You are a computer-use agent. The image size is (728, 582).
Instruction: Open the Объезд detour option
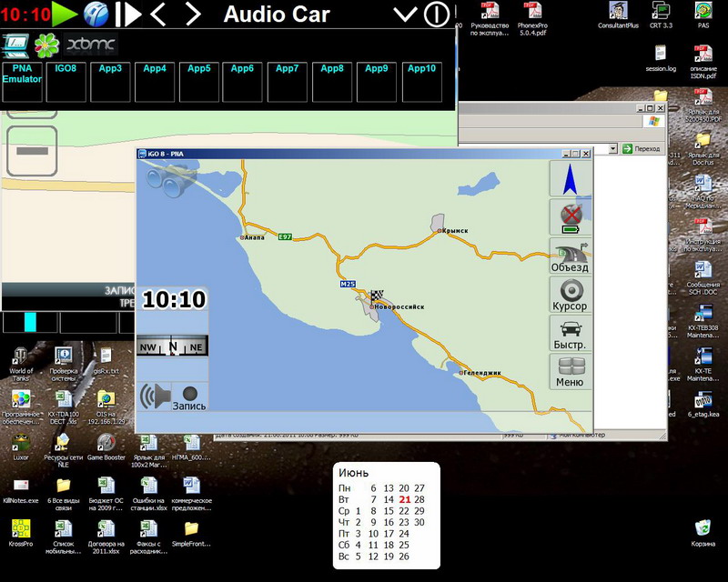click(x=571, y=257)
